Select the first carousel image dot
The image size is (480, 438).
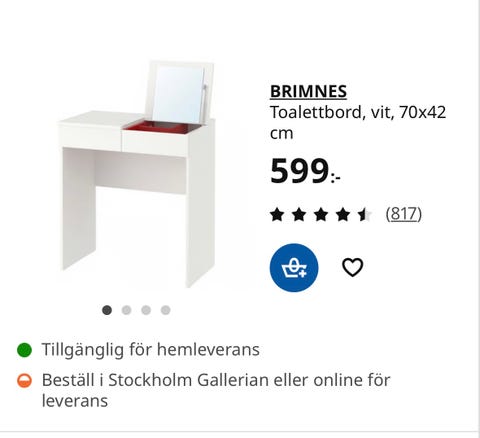[x=107, y=310]
